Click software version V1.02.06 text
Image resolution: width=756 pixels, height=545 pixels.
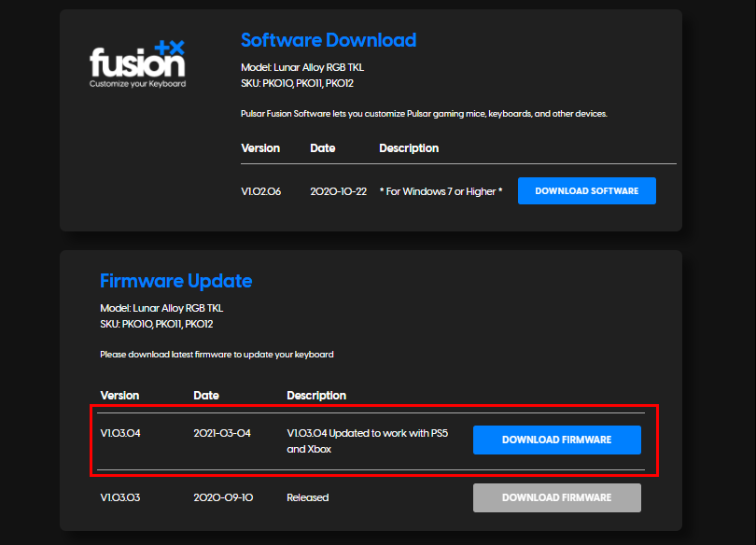pyautogui.click(x=260, y=191)
